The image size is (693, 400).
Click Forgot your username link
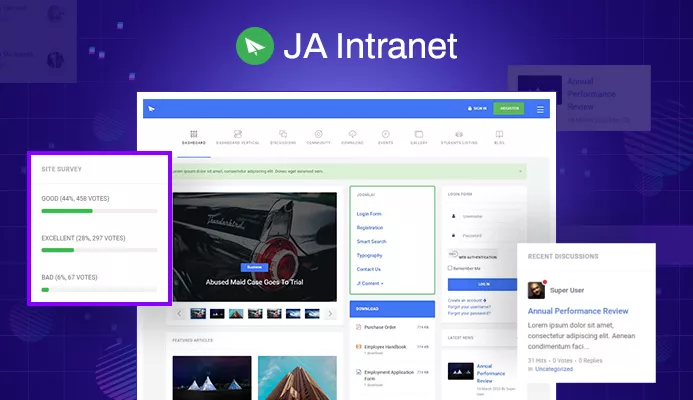(469, 307)
